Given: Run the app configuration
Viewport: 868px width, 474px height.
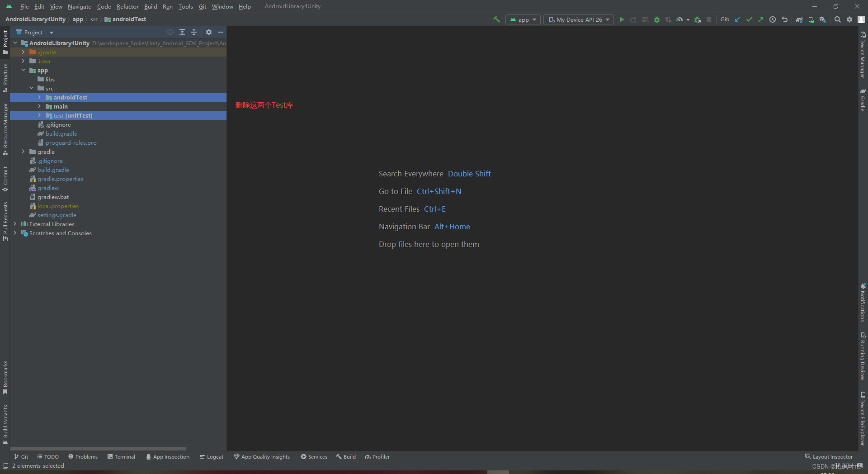Looking at the screenshot, I should pos(622,19).
